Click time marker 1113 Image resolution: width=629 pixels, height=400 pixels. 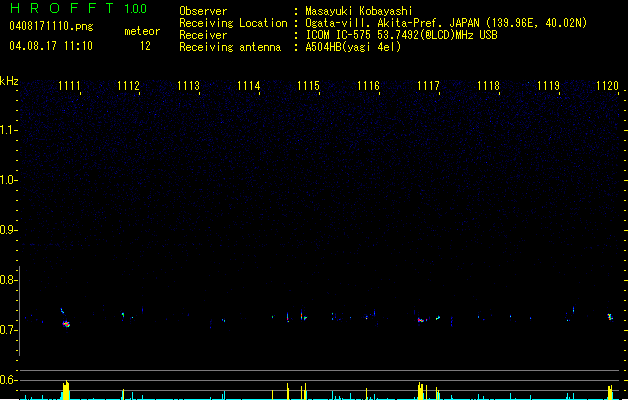[x=188, y=86]
